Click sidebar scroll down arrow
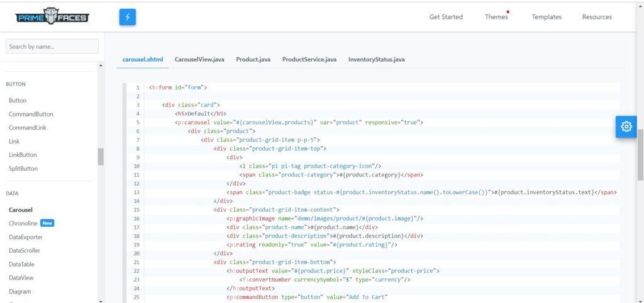 tap(101, 300)
